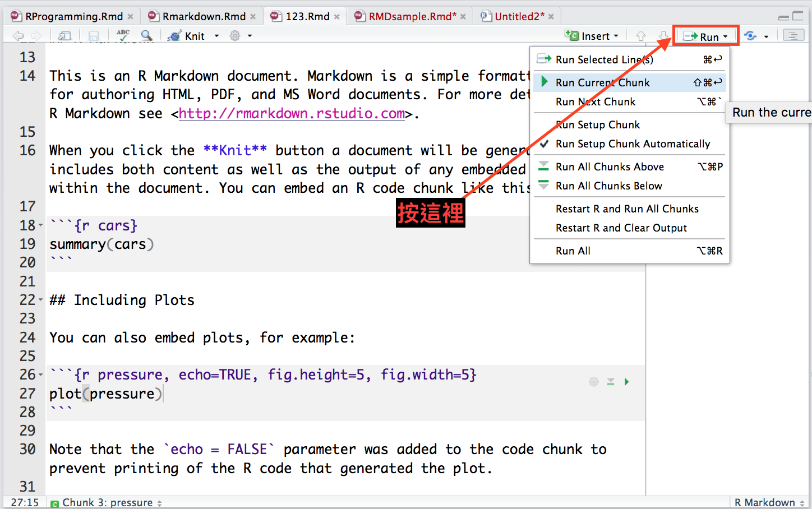Click the show in new window icon
The width and height of the screenshot is (812, 509).
(x=64, y=36)
